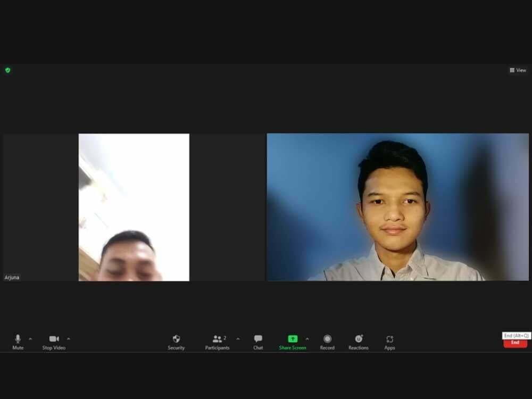Open audio options arrow beside Mute
Screen dimensions: 532x399
(x=30, y=339)
